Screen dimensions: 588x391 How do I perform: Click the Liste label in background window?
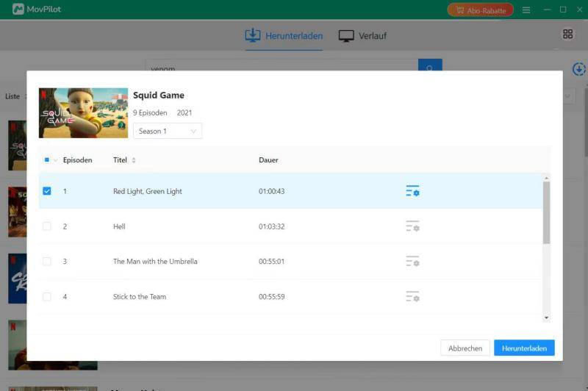pos(12,96)
